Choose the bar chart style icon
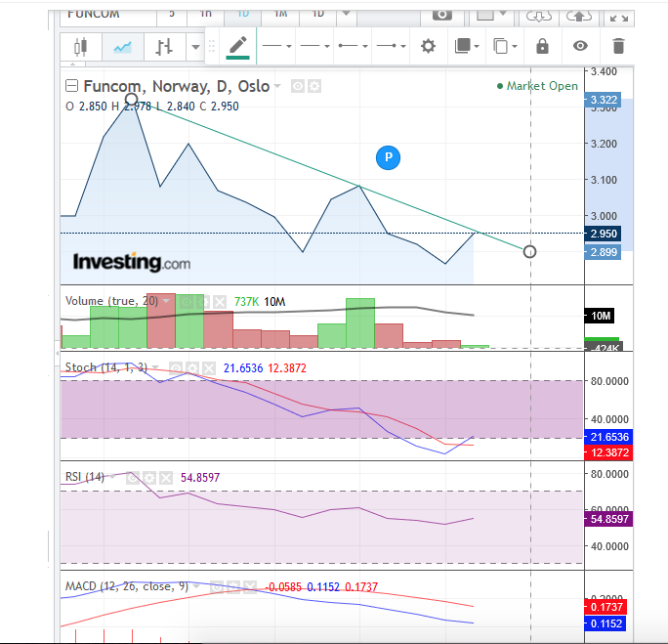The image size is (668, 644). click(x=165, y=46)
